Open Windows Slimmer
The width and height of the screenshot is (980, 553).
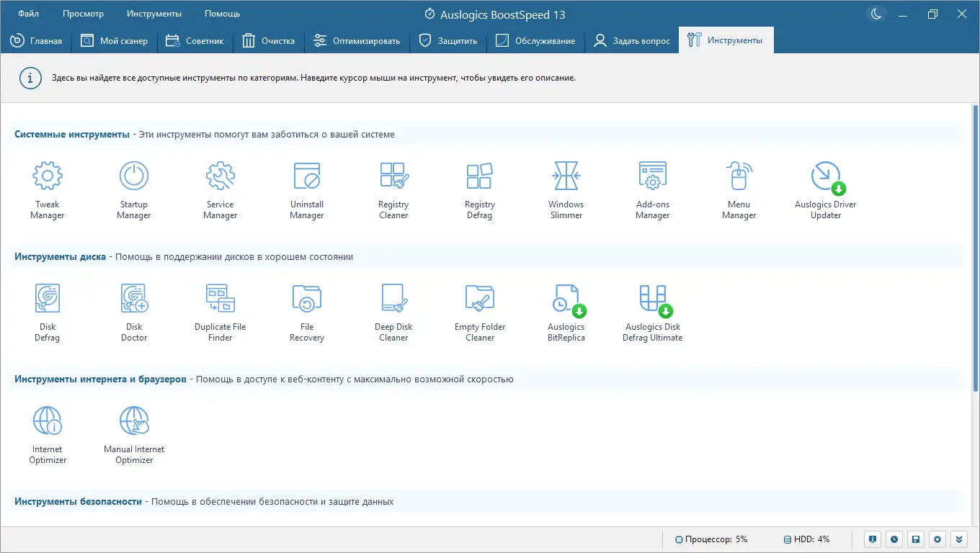[566, 190]
